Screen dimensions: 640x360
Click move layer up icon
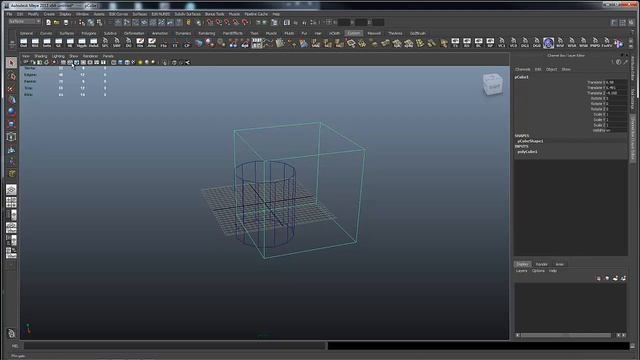(599, 278)
